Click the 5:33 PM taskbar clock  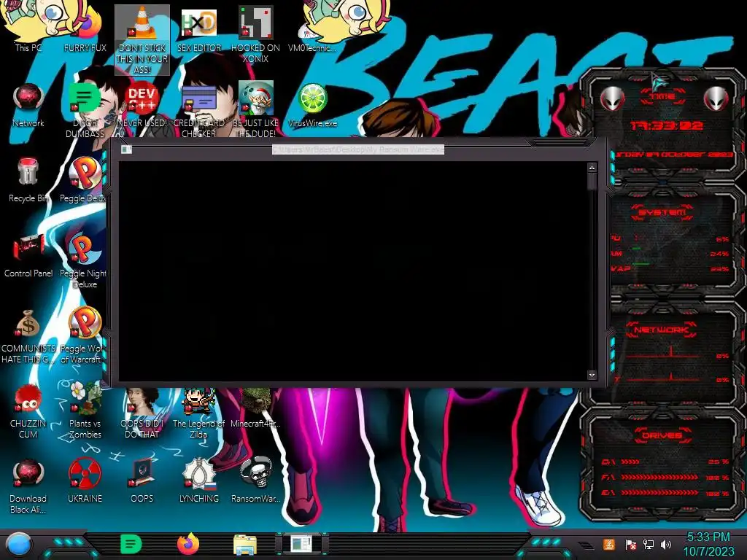pyautogui.click(x=708, y=537)
